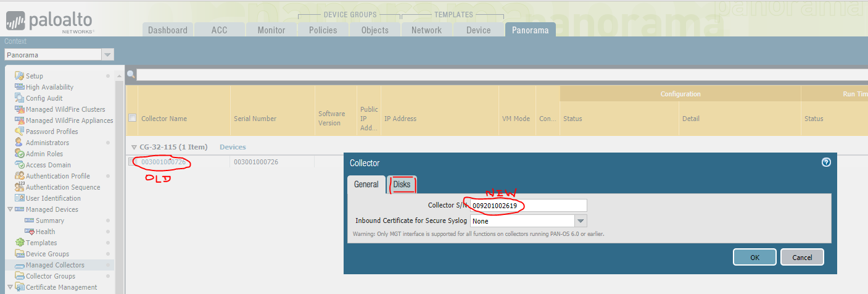Open Inbound Certificate for Secure Syslog dropdown
Viewport: 868px width, 294px height.
(x=581, y=220)
